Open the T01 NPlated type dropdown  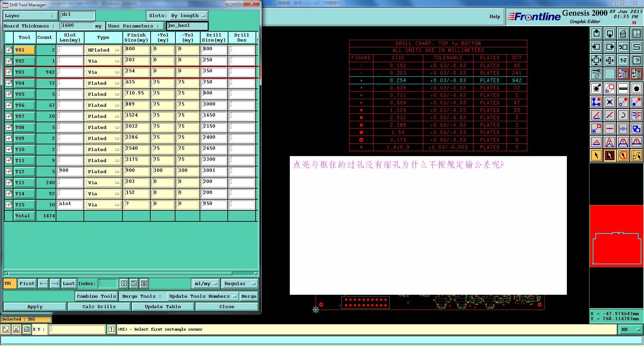[104, 50]
